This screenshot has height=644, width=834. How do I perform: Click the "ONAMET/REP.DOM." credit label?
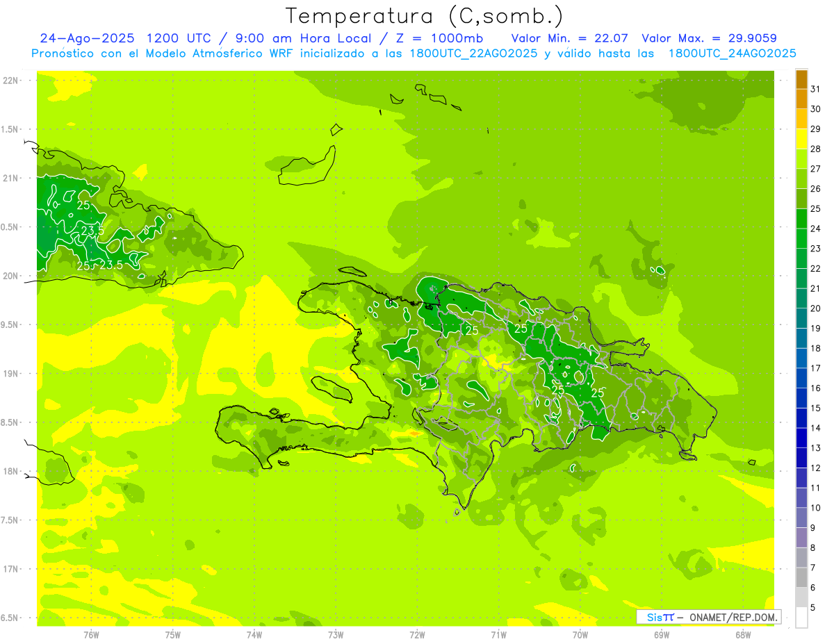tap(733, 617)
